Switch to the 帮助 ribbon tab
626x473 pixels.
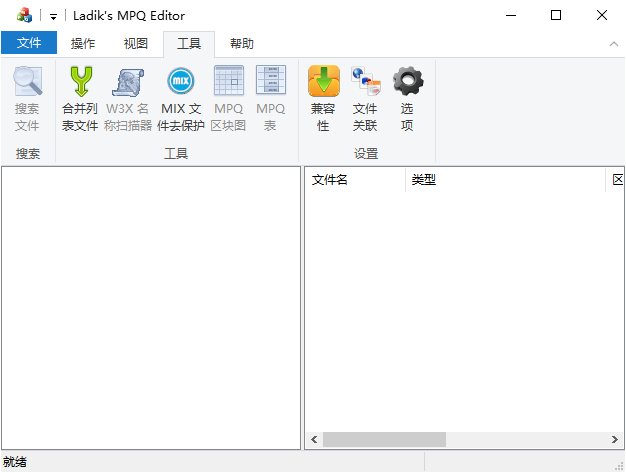242,43
